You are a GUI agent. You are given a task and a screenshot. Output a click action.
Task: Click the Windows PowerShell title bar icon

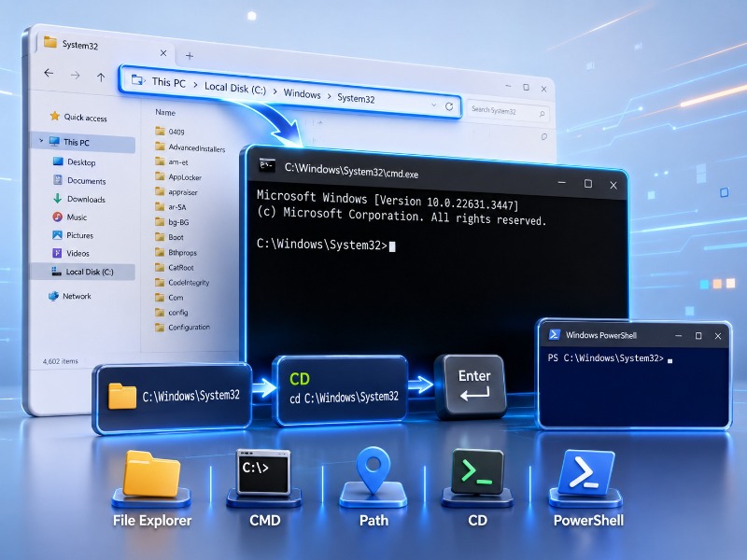[554, 334]
